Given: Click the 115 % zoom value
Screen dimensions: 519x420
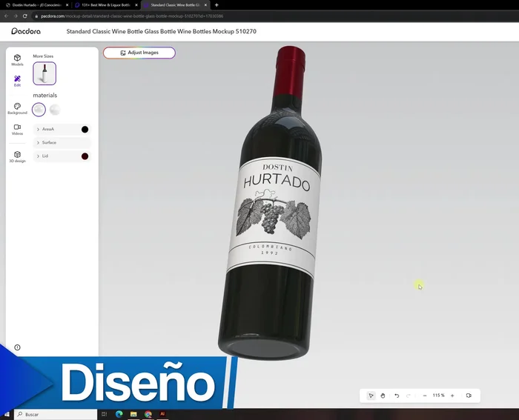Looking at the screenshot, I should click(439, 396).
